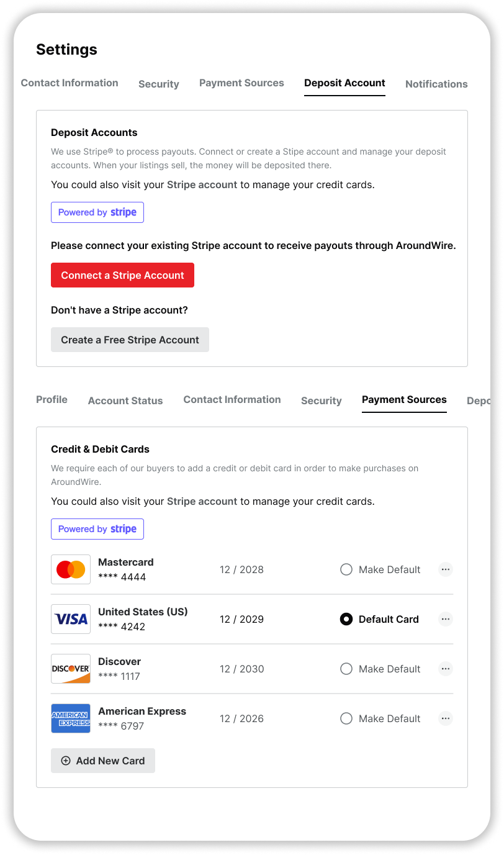Click the Connect a Stripe Account button
This screenshot has width=504, height=855.
pyautogui.click(x=122, y=274)
